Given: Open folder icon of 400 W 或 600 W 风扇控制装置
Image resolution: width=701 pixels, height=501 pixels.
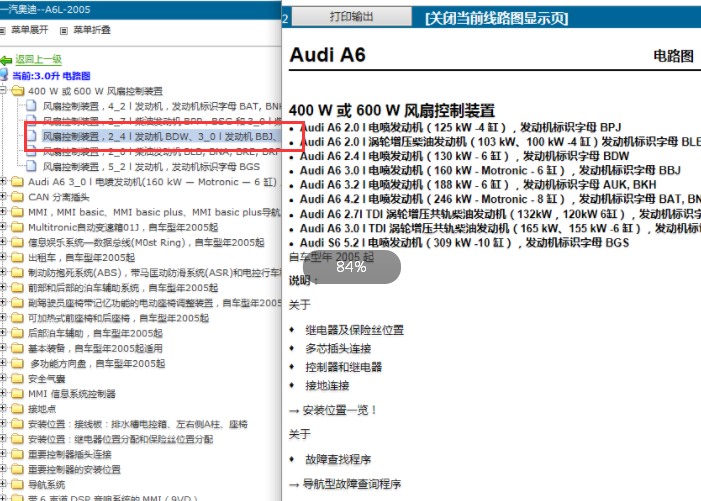Looking at the screenshot, I should point(18,91).
